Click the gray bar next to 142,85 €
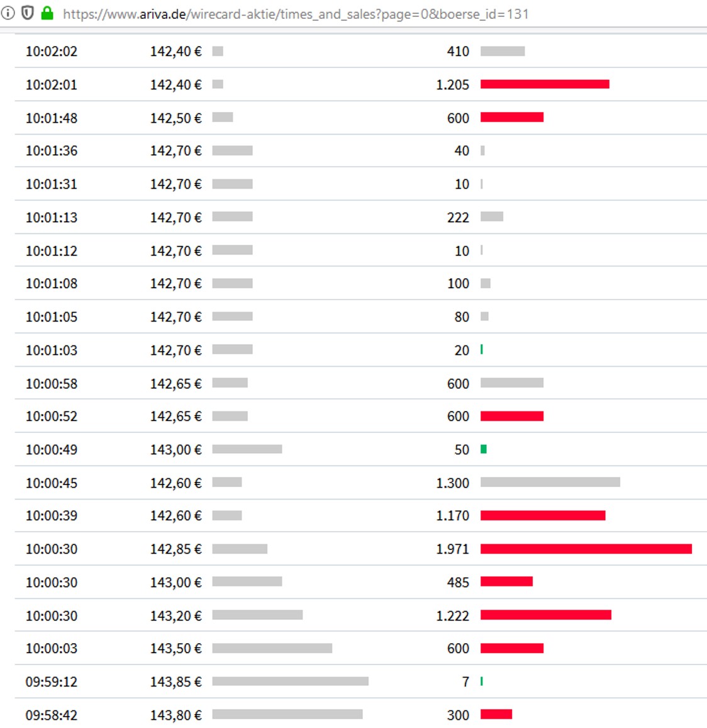The image size is (707, 728). tap(242, 549)
